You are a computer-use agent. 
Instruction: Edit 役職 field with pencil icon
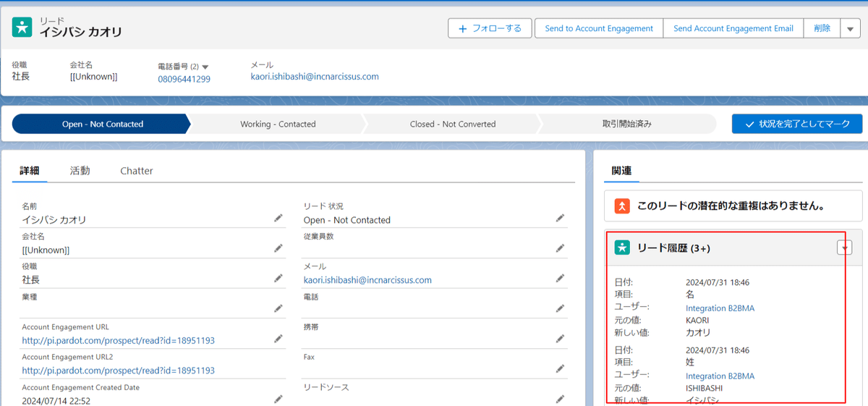tap(278, 278)
